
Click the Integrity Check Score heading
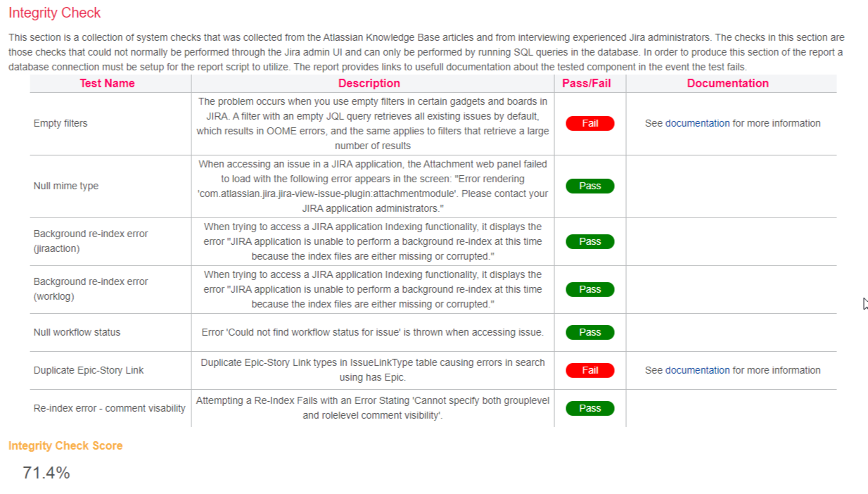tap(65, 445)
